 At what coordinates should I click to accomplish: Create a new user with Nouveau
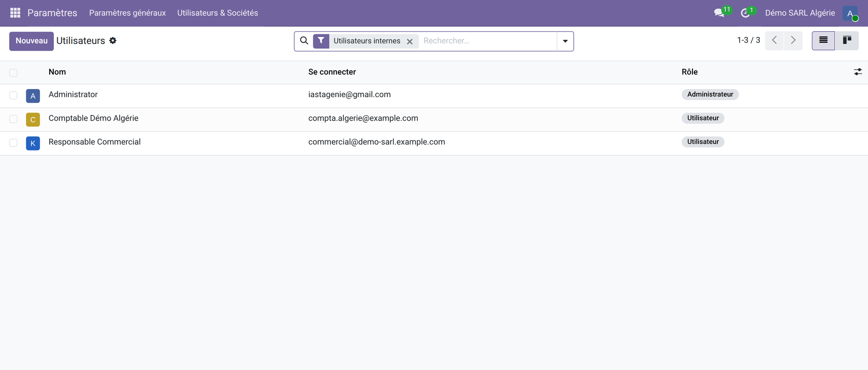pos(32,41)
